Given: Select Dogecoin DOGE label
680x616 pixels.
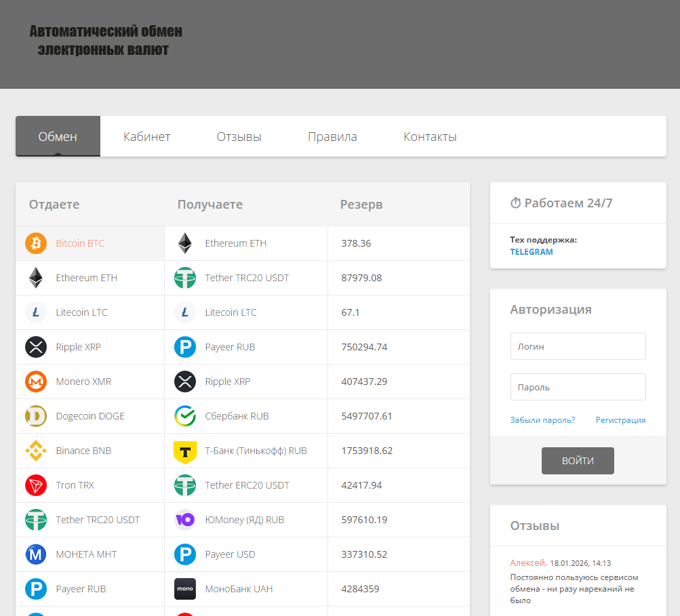Looking at the screenshot, I should pyautogui.click(x=90, y=416).
